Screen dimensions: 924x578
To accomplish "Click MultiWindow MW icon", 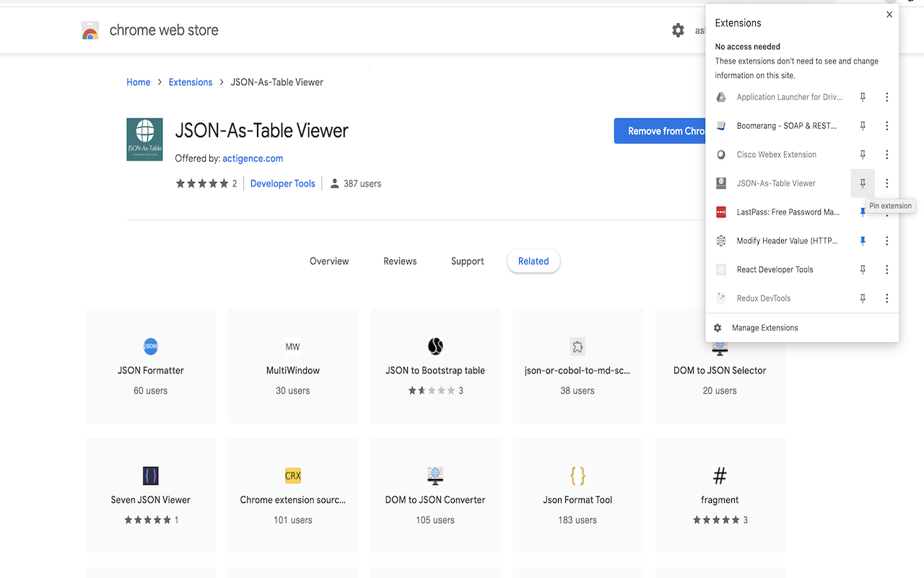I will [x=292, y=347].
